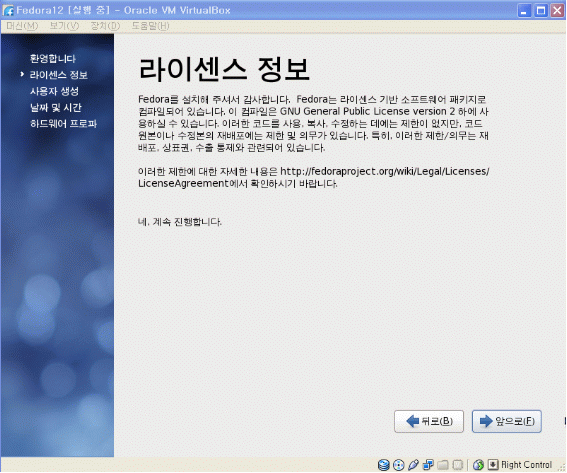The height and width of the screenshot is (473, 567).
Task: Click the 라이센스 정보 page heading
Action: click(224, 69)
